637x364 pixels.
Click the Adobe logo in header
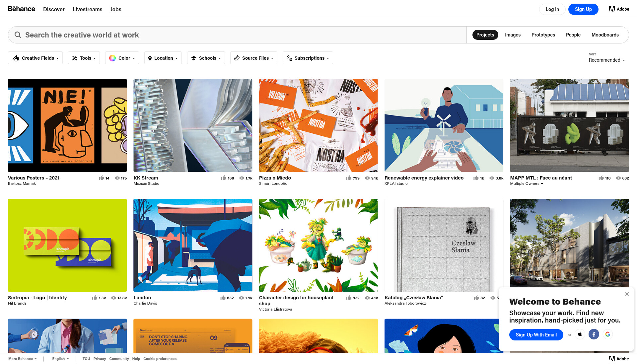[619, 9]
